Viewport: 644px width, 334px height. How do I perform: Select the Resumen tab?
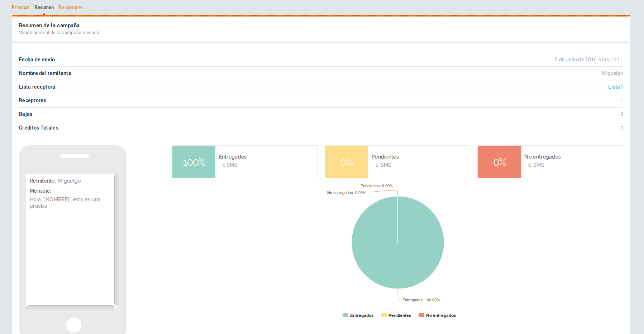[x=44, y=7]
